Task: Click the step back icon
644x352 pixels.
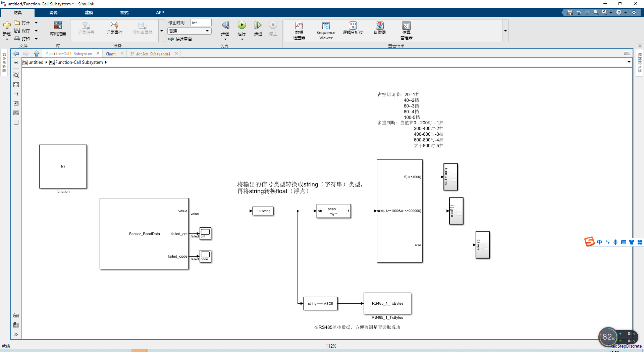Action: tap(225, 28)
